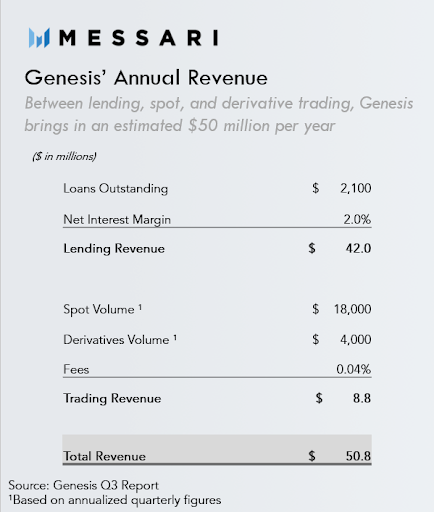Viewport: 434px width, 512px height.
Task: Click the Messari logo icon
Action: [39, 38]
